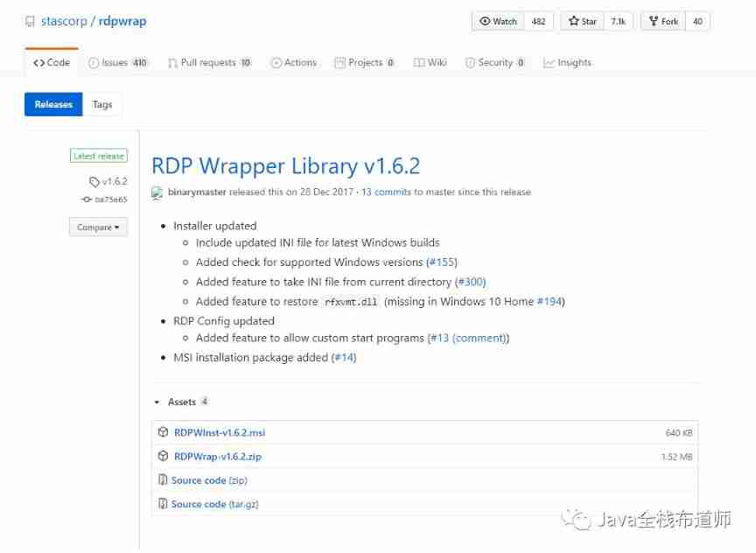Click the 1.52 MB file size text
756x553 pixels.
[677, 457]
